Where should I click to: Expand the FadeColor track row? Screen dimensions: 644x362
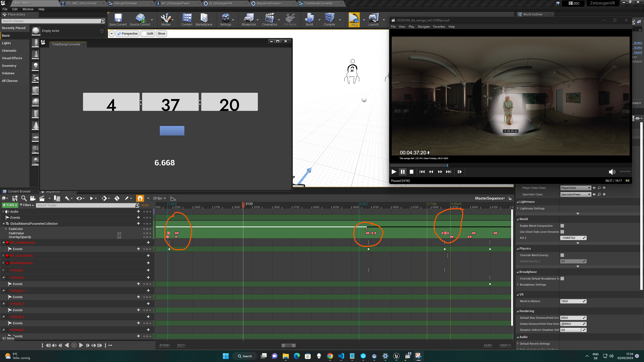6,229
